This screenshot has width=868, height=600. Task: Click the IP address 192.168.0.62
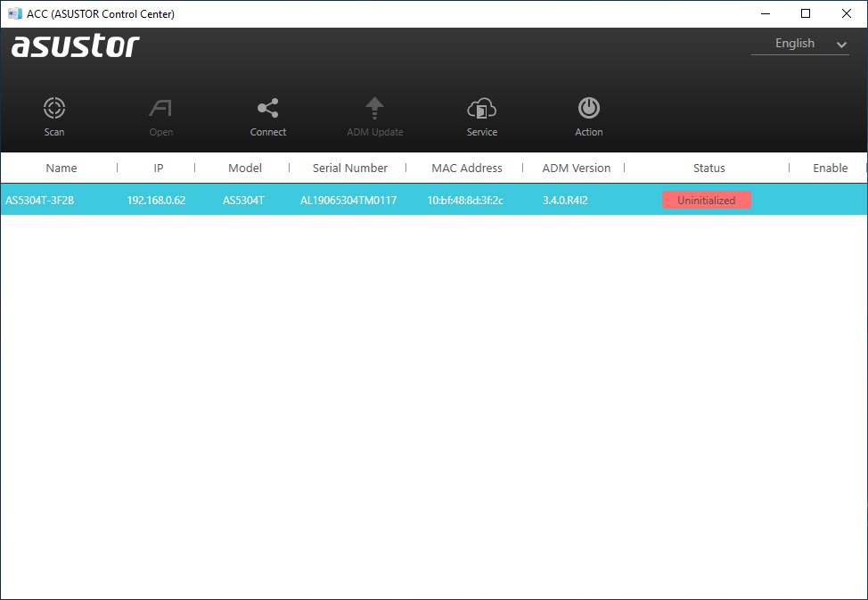156,200
